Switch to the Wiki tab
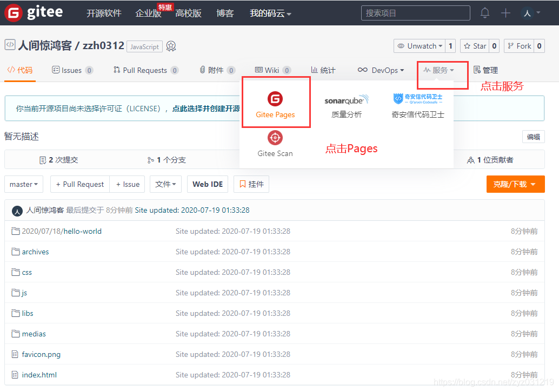Screen dimensions: 559x392 click(272, 70)
